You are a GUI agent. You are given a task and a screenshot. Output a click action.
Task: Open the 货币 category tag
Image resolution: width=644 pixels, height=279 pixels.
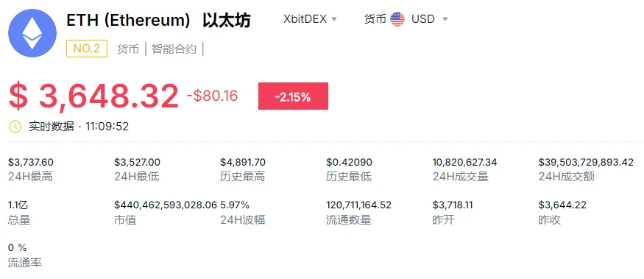point(128,49)
